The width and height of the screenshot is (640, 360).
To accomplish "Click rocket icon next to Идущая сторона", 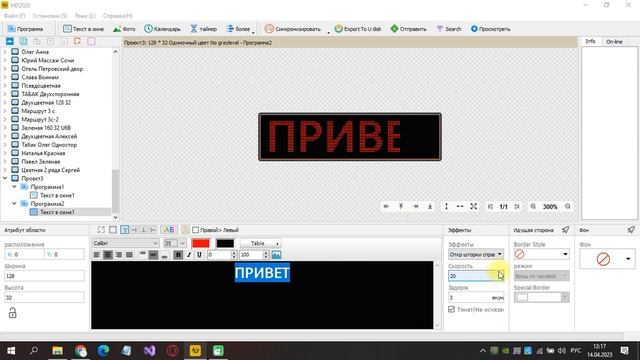I will coord(565,230).
